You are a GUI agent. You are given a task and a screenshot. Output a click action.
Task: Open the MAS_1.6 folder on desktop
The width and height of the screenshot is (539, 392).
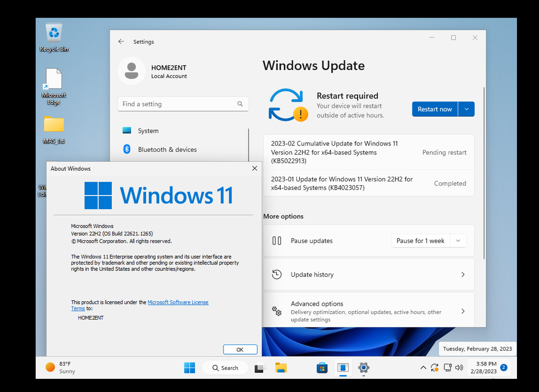point(54,130)
